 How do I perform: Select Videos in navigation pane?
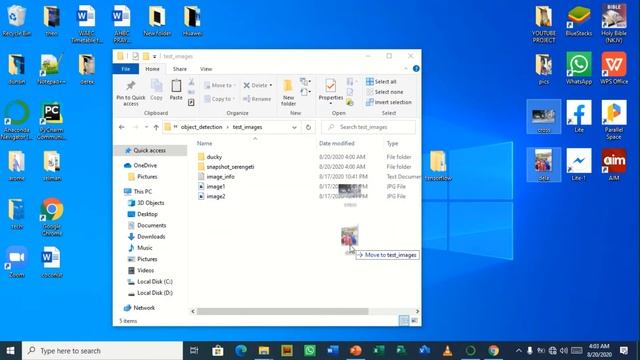(x=145, y=270)
